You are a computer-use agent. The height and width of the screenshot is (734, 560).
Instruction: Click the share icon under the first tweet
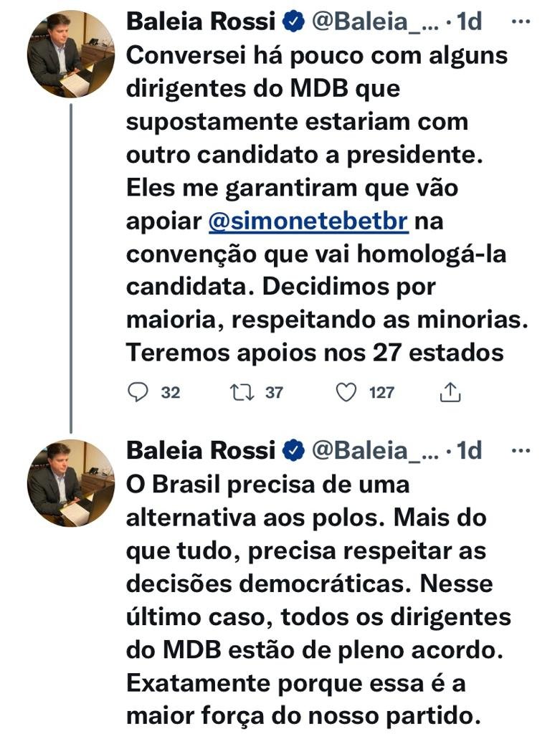point(449,392)
